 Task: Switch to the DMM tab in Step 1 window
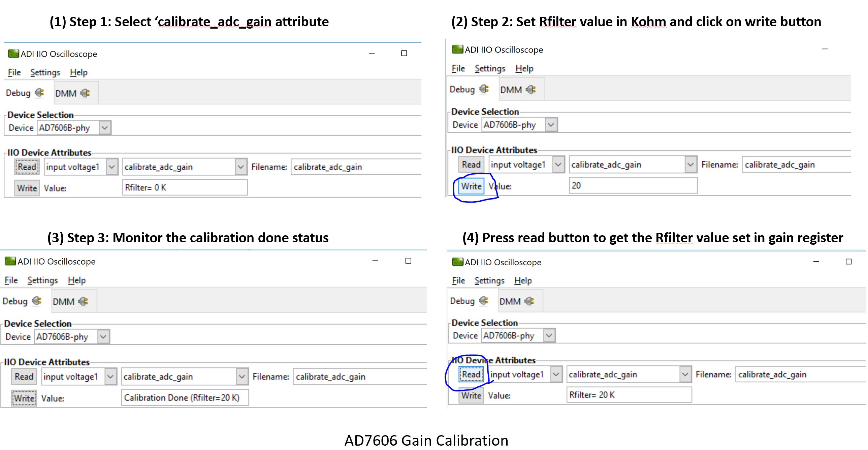tap(76, 93)
